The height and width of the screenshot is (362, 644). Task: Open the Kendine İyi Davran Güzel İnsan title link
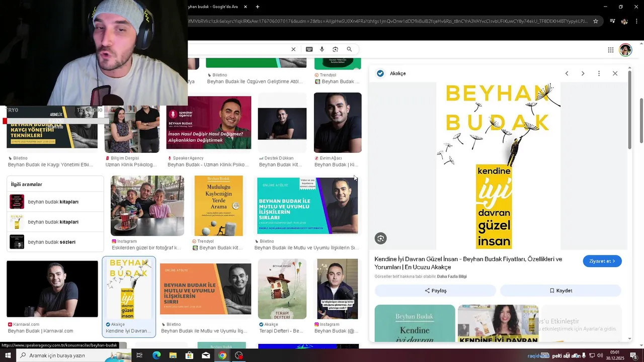(x=468, y=263)
